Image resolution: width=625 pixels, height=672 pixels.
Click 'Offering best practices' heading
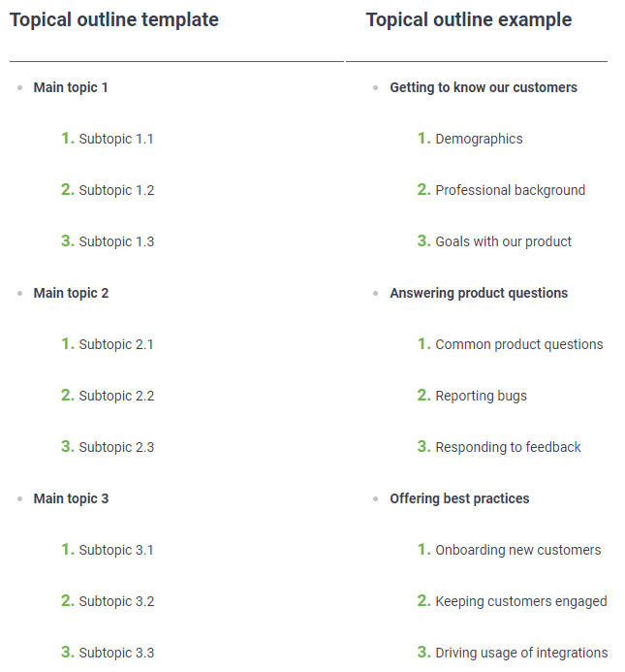pyautogui.click(x=459, y=498)
